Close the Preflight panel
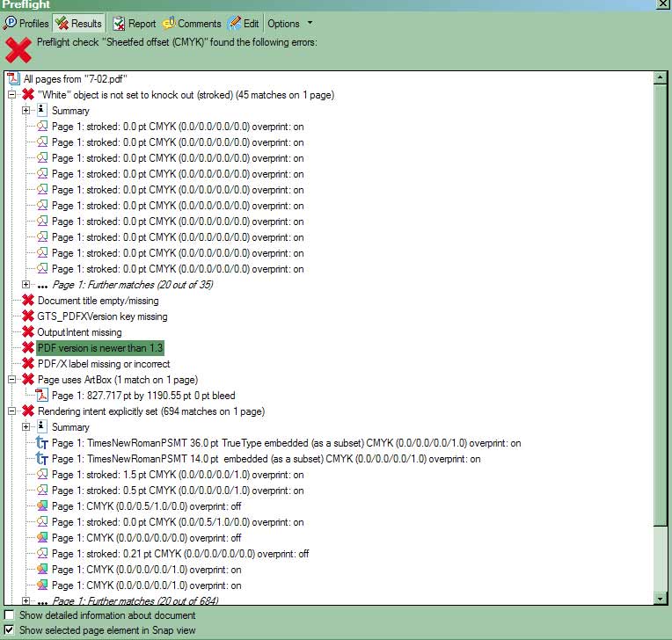Image resolution: width=672 pixels, height=640 pixels. (x=661, y=4)
